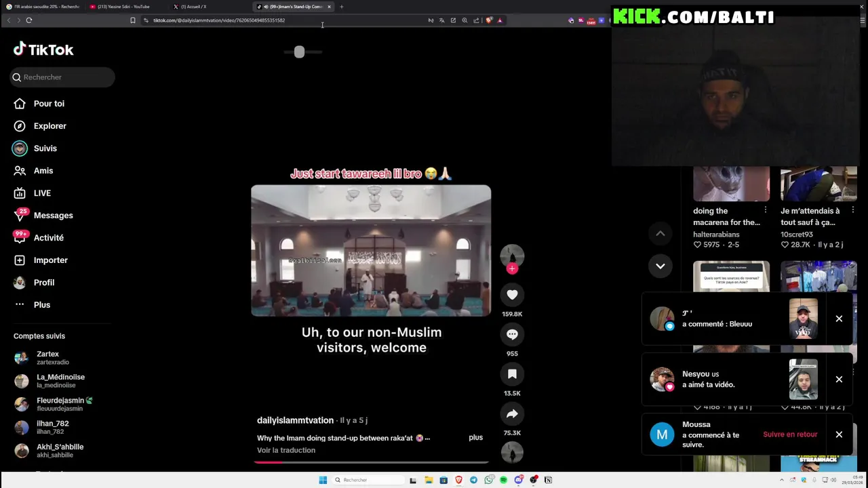
Task: Open Telegram from the taskbar
Action: click(x=473, y=480)
